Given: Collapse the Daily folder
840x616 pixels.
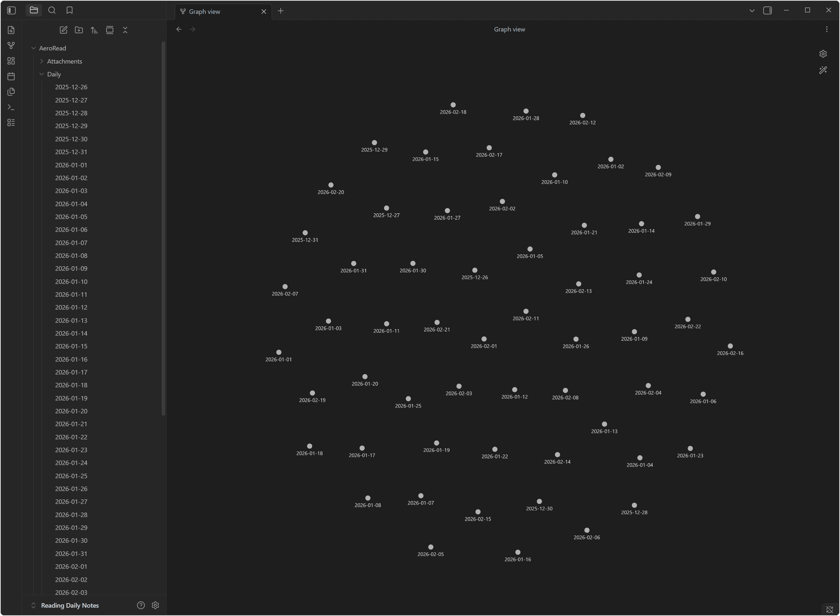Looking at the screenshot, I should [x=41, y=74].
